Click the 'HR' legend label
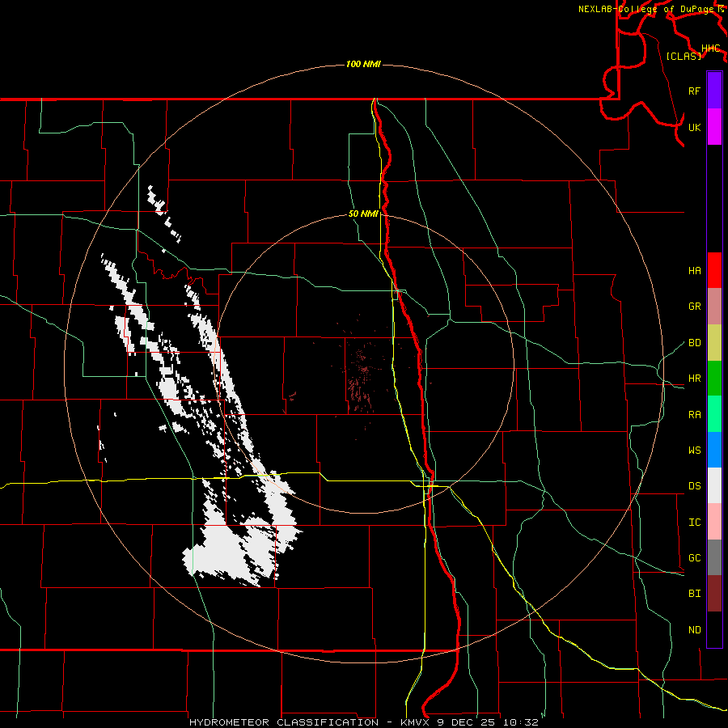This screenshot has width=728, height=728. (x=694, y=379)
